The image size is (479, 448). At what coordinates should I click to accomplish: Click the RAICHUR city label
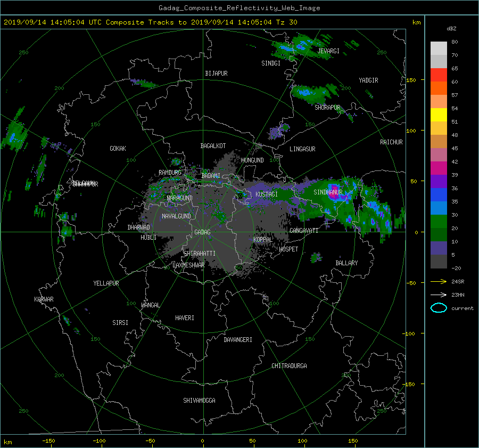391,142
